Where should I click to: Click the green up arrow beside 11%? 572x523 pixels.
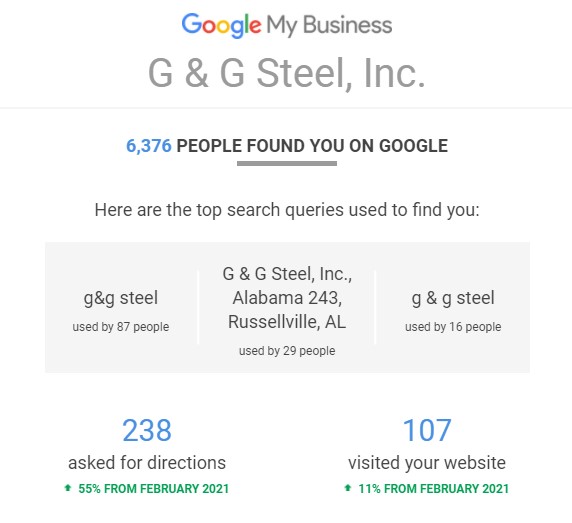(x=348, y=488)
